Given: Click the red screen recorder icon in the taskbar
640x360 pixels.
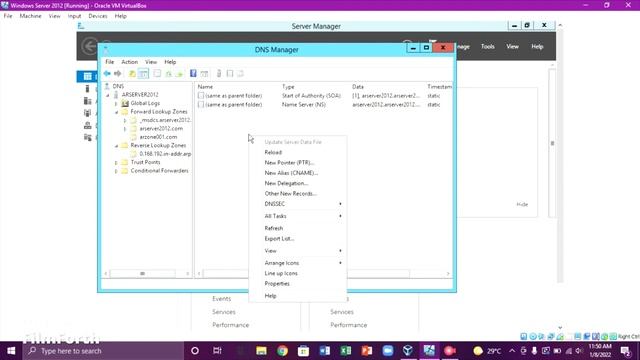Looking at the screenshot, I should (x=450, y=351).
